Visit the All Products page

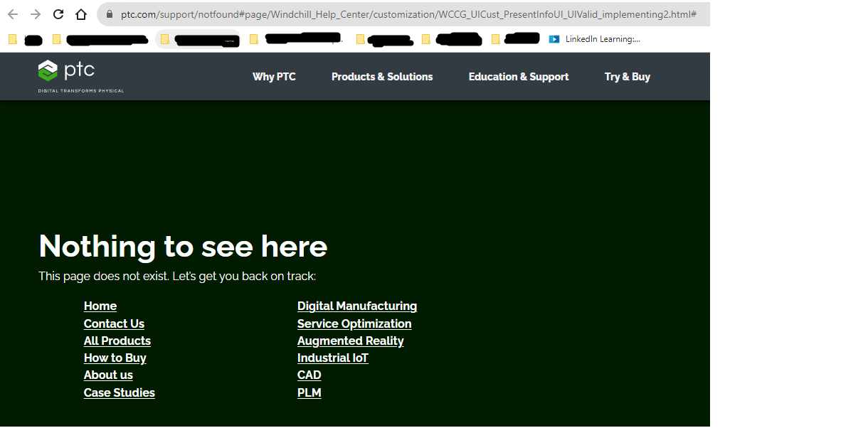pos(117,341)
